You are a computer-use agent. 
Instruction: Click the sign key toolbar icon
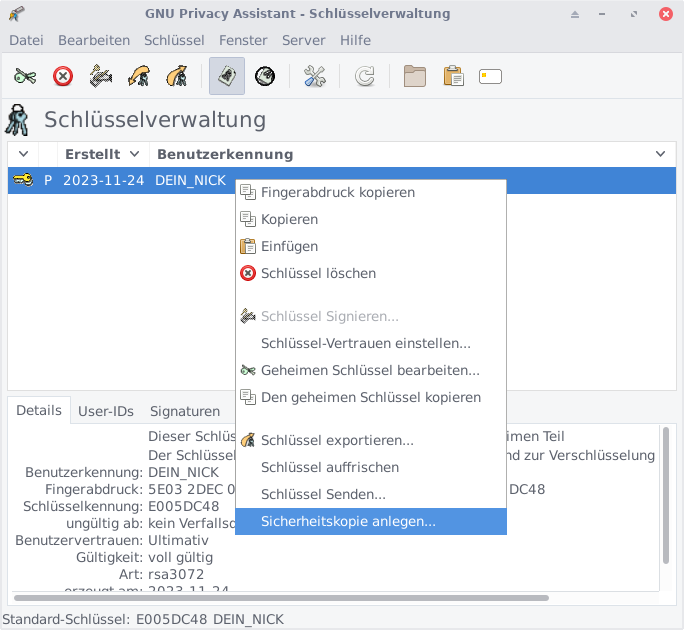click(x=101, y=76)
